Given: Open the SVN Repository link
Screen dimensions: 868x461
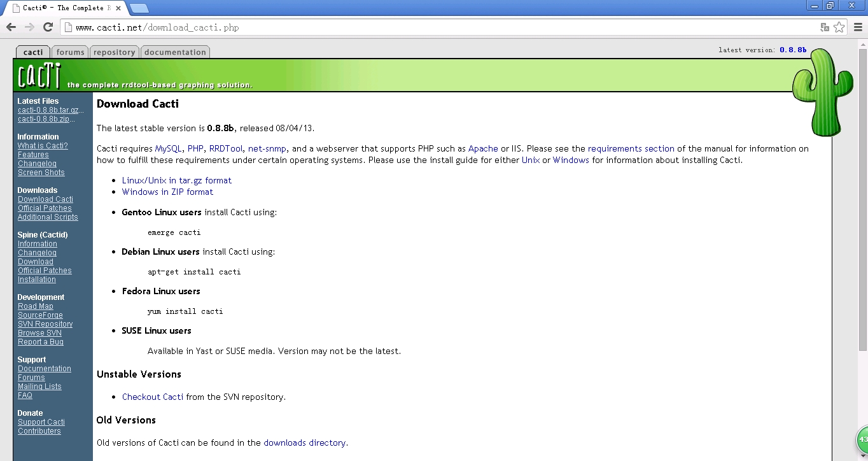Looking at the screenshot, I should coord(45,324).
